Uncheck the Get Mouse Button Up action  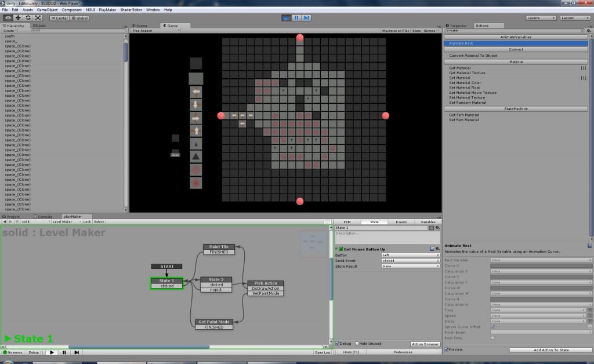[341, 249]
